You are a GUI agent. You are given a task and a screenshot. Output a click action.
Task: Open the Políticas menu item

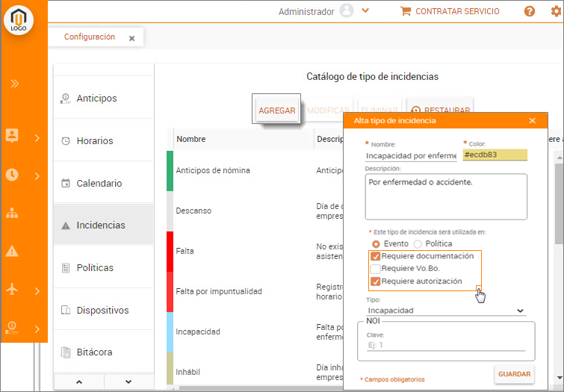(x=95, y=267)
